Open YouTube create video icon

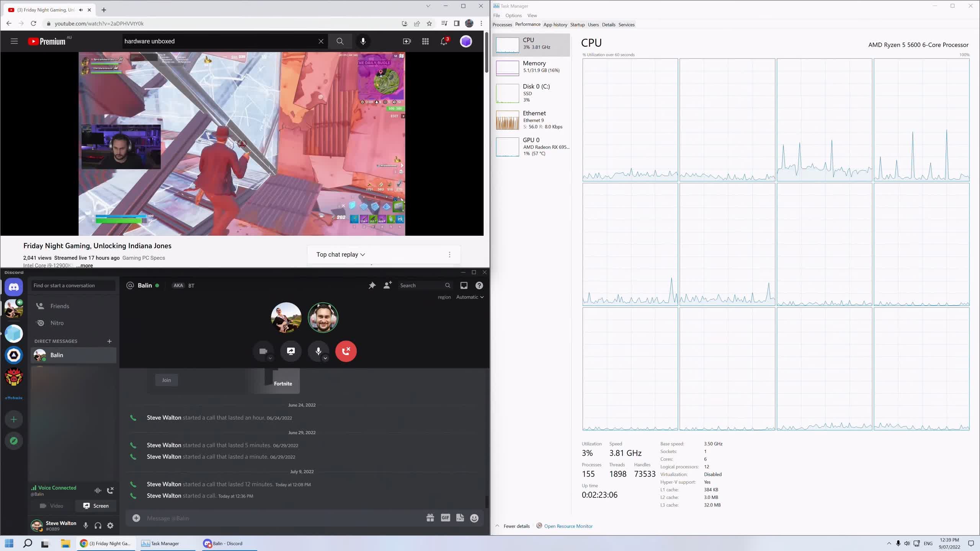tap(407, 41)
